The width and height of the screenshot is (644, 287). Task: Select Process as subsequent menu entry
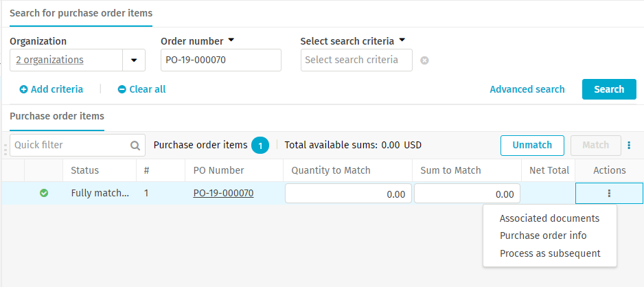(x=549, y=254)
